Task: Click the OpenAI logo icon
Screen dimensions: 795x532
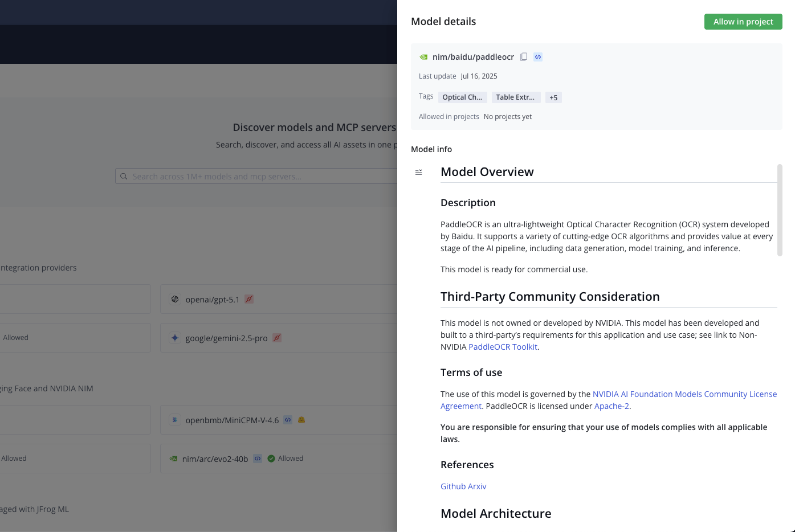Action: coord(175,299)
